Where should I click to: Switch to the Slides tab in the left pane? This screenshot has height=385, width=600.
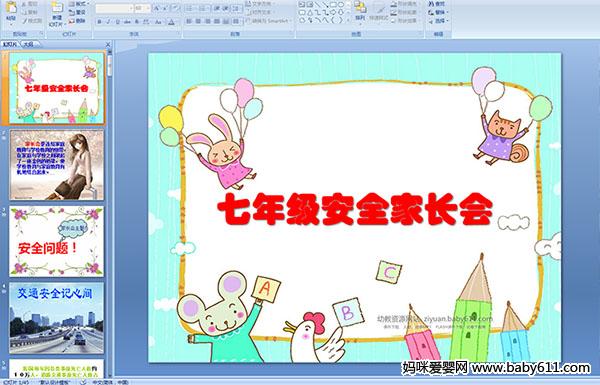(10, 44)
